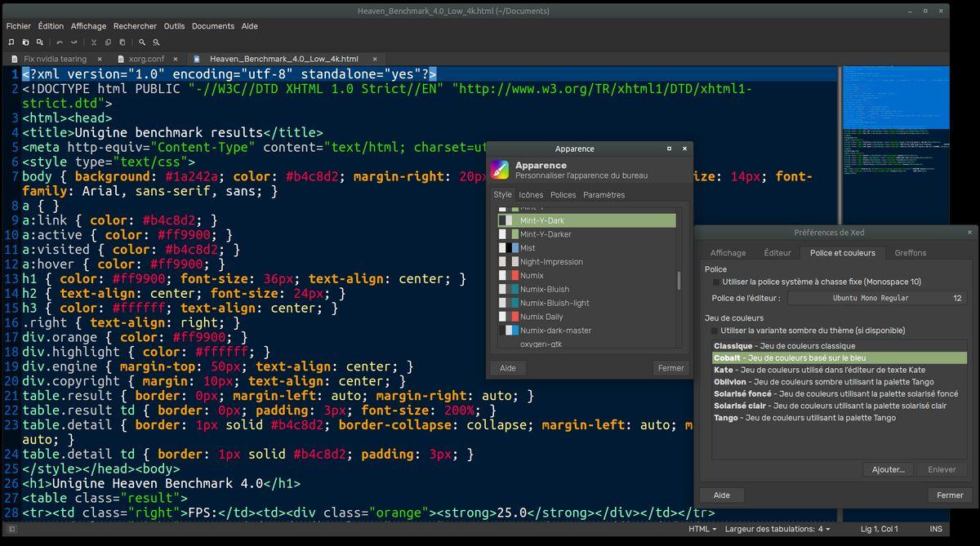Select the Classique color scheme
Image resolution: width=980 pixels, height=546 pixels.
[x=840, y=346]
